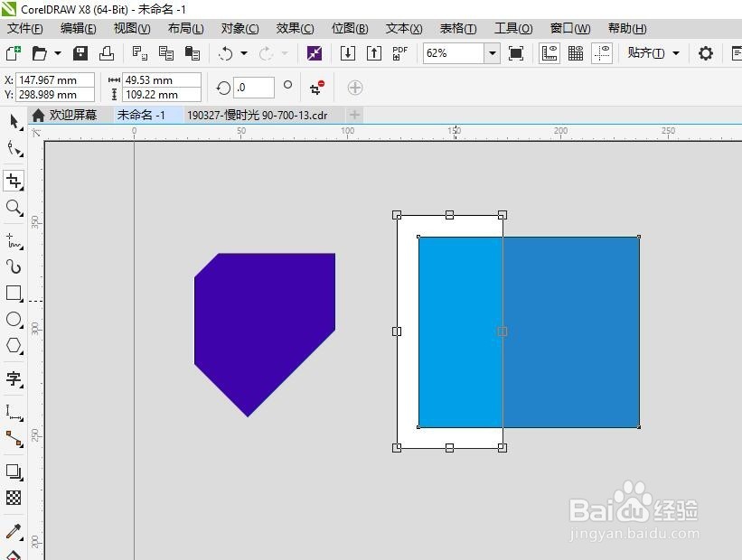Click the Open file folder icon

[39, 53]
